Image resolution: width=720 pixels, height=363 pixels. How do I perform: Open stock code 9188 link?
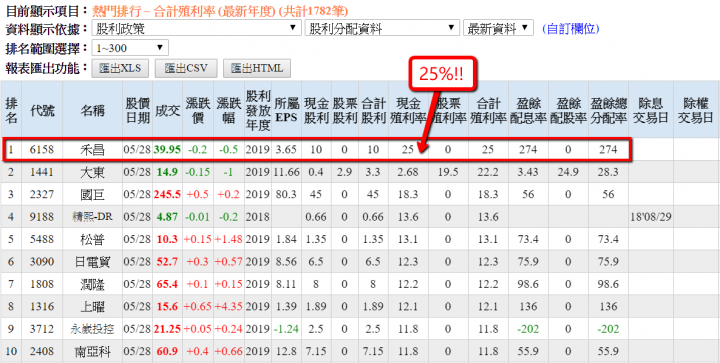(42, 217)
